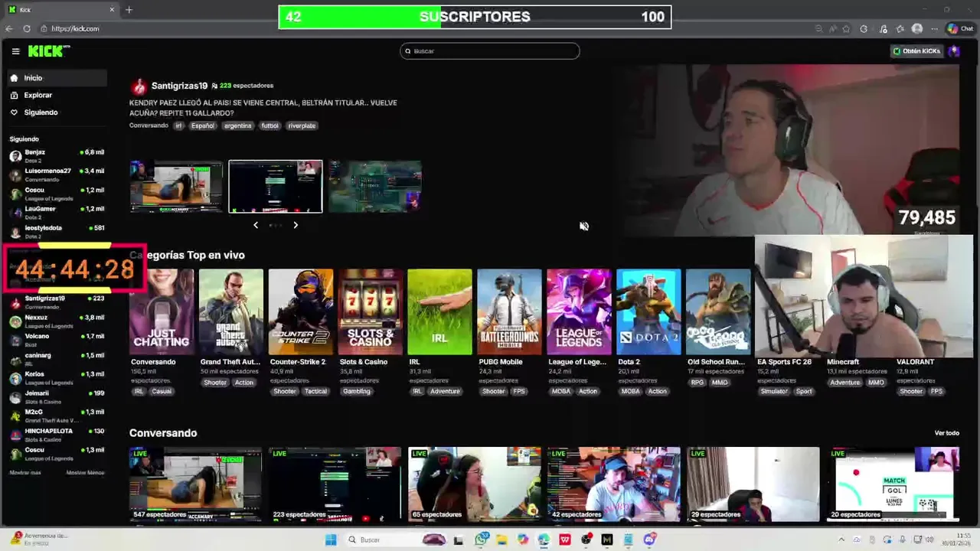Click the Tactical tag under Counter-Strike 2
This screenshot has height=551, width=980.
pos(315,391)
